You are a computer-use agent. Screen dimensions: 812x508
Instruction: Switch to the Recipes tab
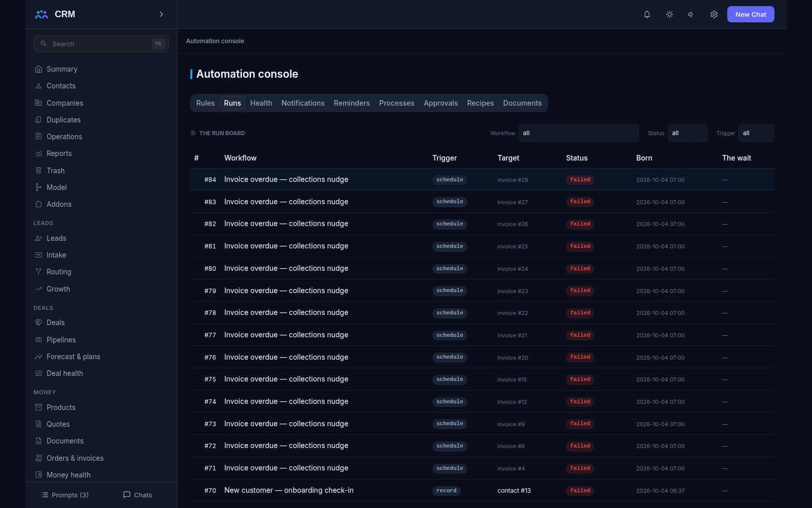481,103
